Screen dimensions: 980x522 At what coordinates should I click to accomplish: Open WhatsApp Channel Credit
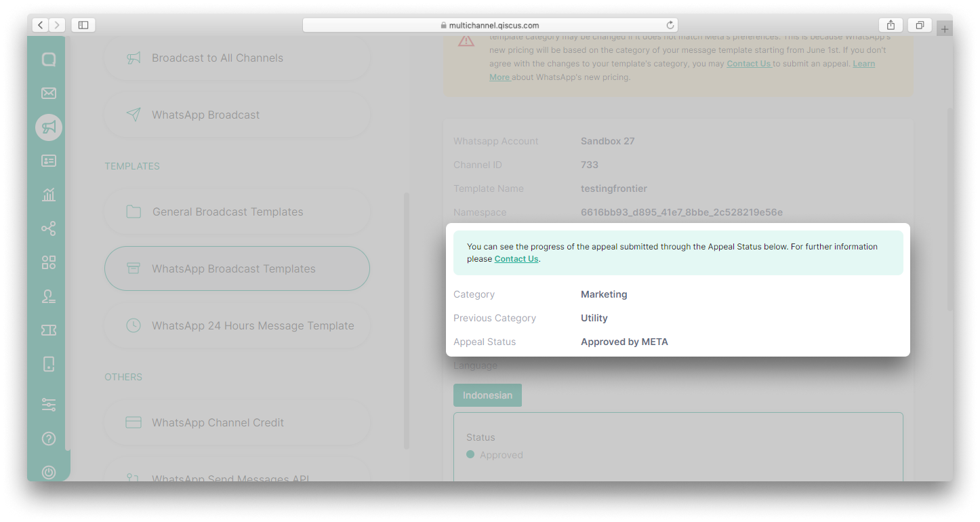[237, 422]
